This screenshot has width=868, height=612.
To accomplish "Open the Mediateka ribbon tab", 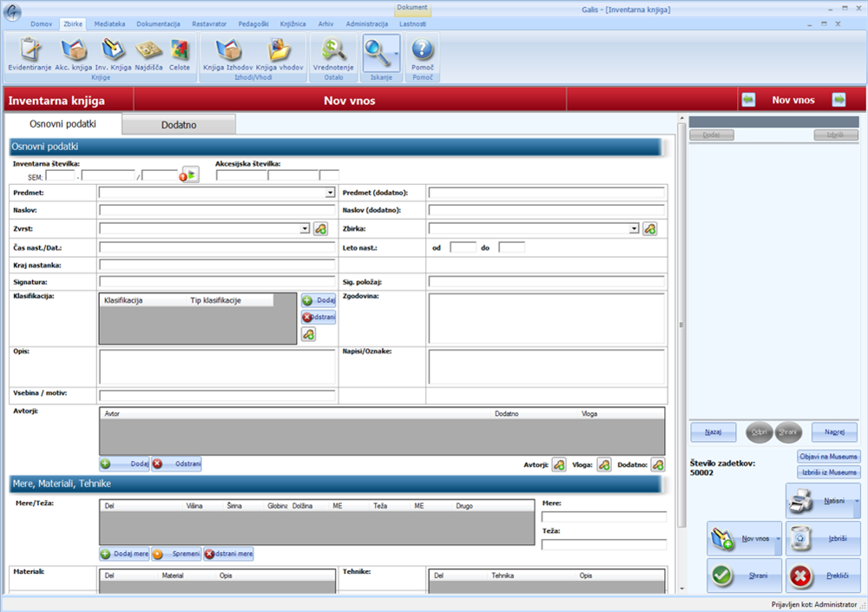I will [109, 23].
